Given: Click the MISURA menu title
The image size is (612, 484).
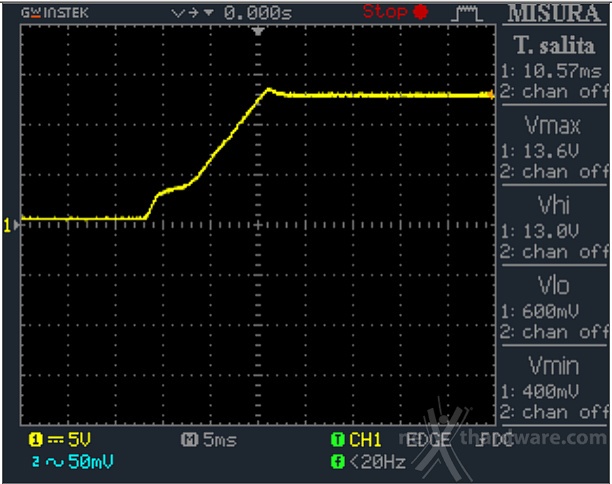Looking at the screenshot, I should 554,13.
